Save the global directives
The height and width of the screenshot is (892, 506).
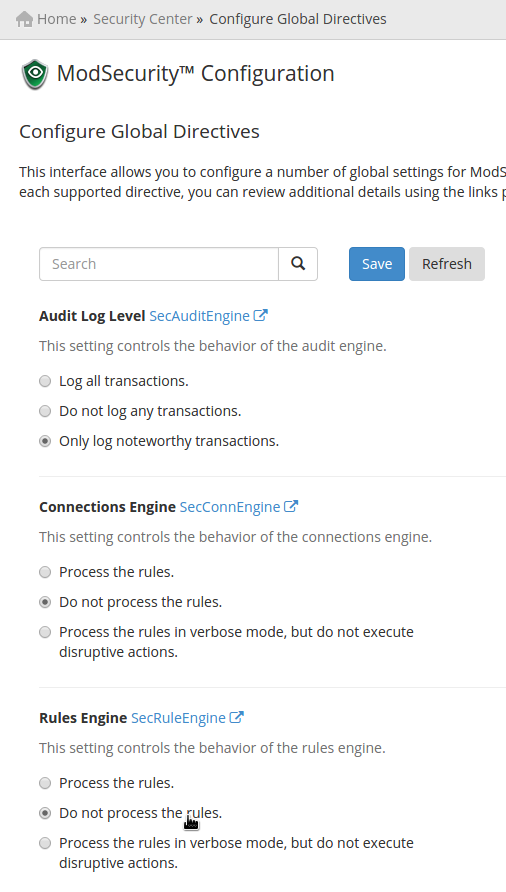(x=377, y=264)
